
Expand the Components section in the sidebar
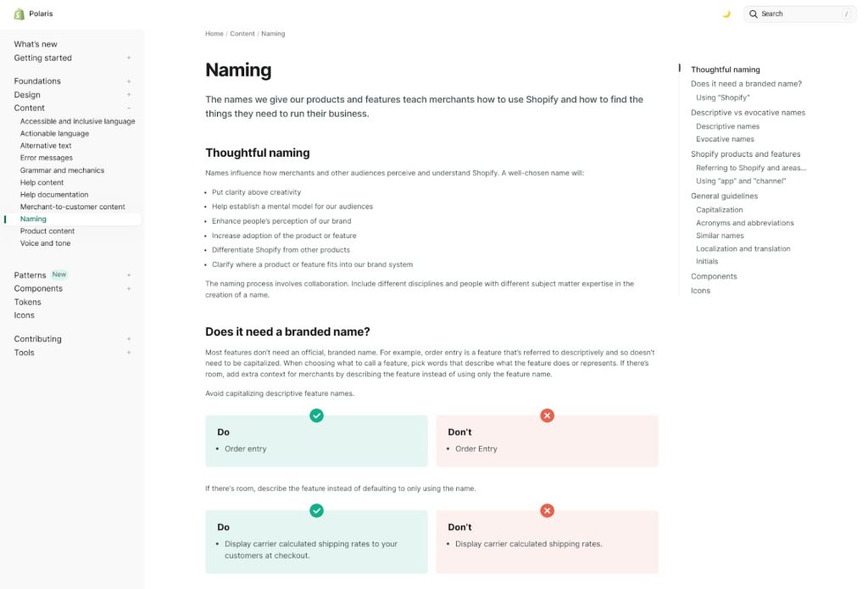tap(128, 288)
